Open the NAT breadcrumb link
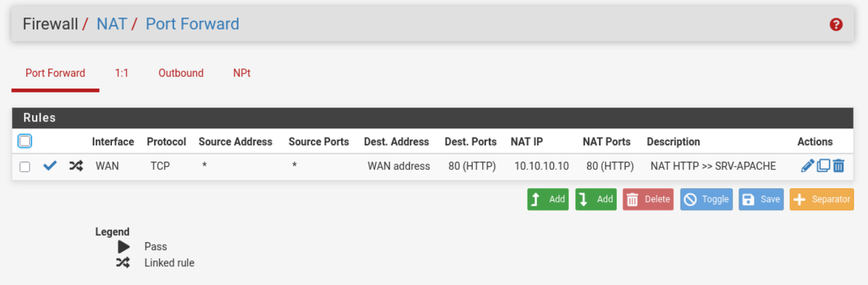The height and width of the screenshot is (285, 868). 111,24
